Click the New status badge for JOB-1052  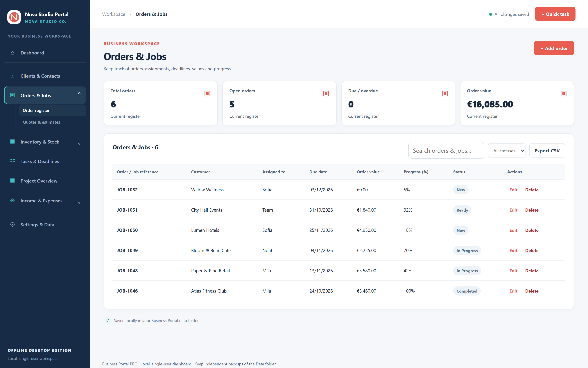(460, 190)
